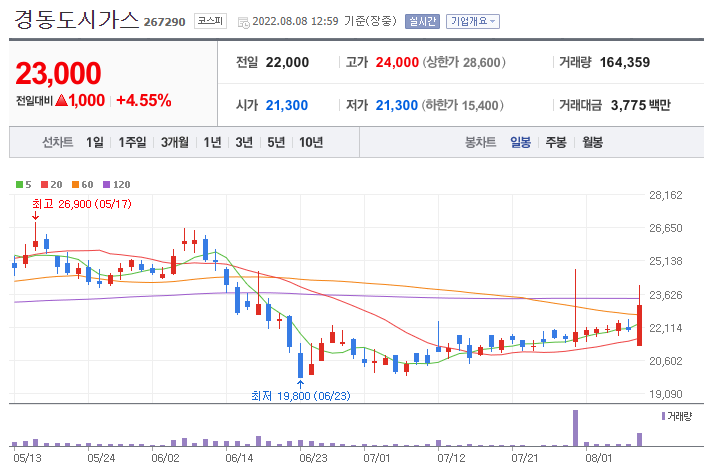
Task: Click the tallest volume bar before 08/01
Action: pos(576,428)
